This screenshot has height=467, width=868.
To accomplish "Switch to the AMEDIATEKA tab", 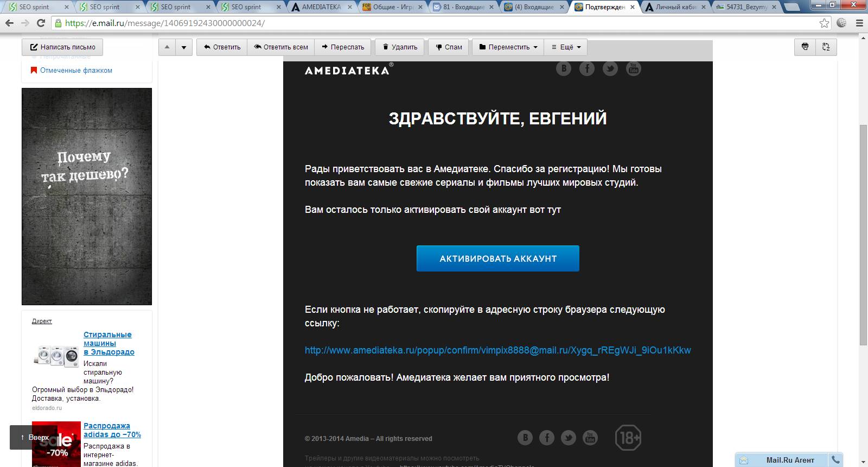I will pos(321,7).
